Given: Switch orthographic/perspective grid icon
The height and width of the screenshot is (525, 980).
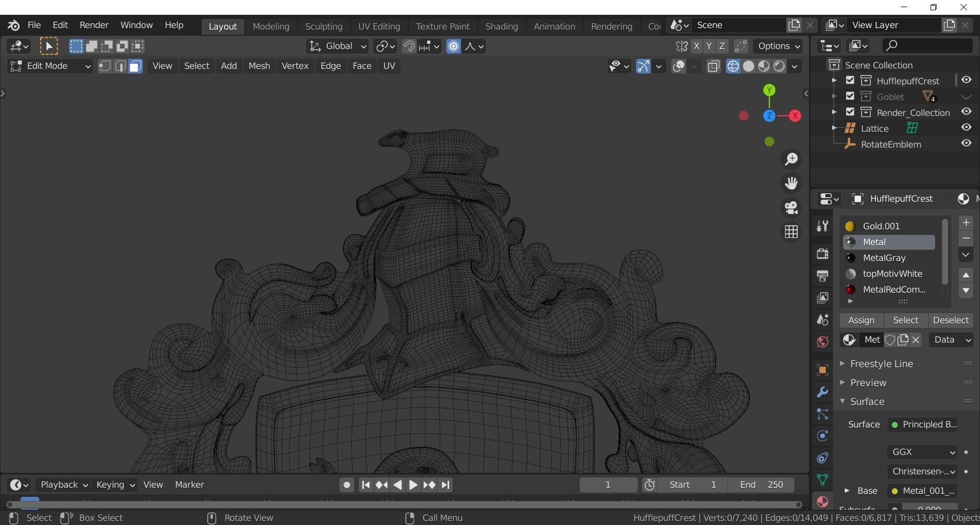Looking at the screenshot, I should point(791,232).
